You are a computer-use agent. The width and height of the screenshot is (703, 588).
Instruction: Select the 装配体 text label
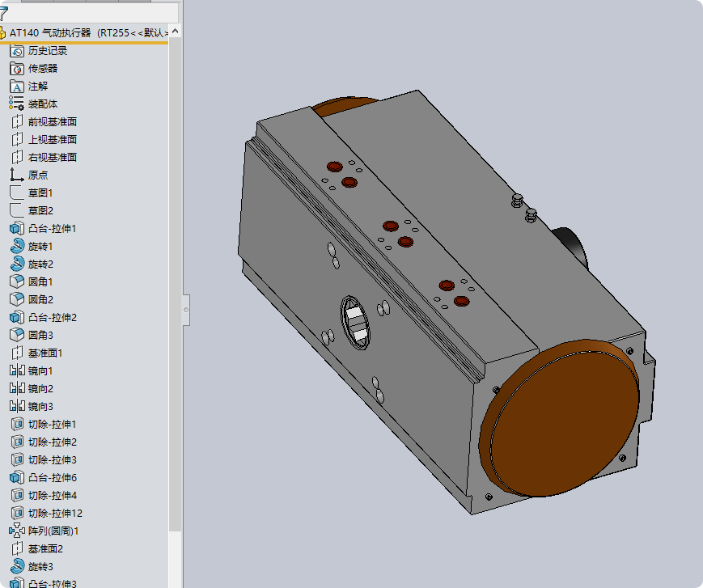coord(43,104)
